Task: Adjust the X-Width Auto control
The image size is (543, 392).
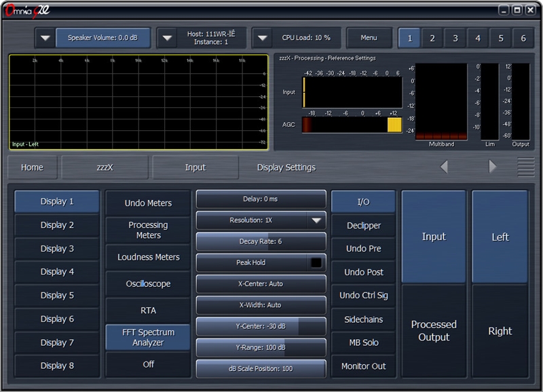Action: coord(261,305)
